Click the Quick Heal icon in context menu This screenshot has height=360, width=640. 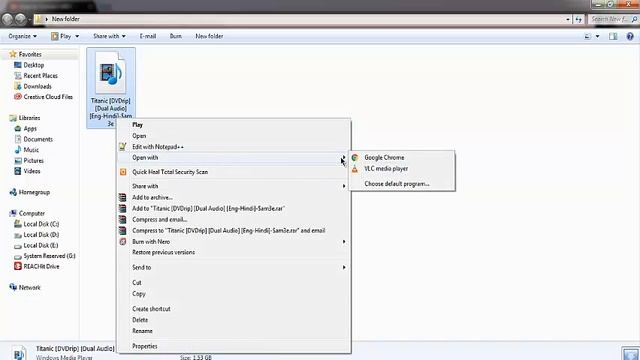click(x=123, y=172)
